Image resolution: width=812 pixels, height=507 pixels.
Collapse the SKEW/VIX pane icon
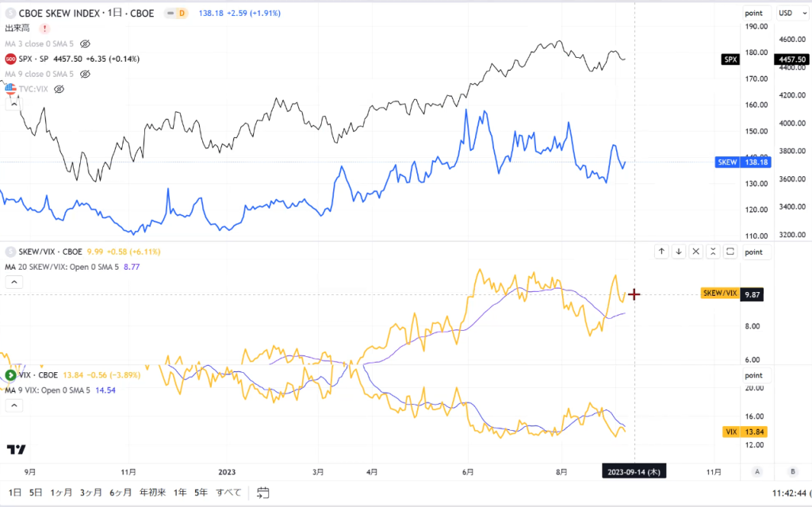(x=713, y=252)
